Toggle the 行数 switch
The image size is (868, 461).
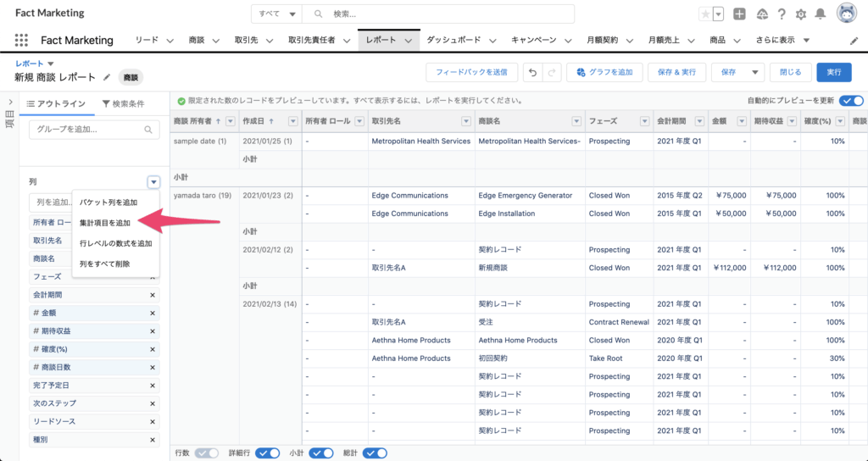click(207, 453)
